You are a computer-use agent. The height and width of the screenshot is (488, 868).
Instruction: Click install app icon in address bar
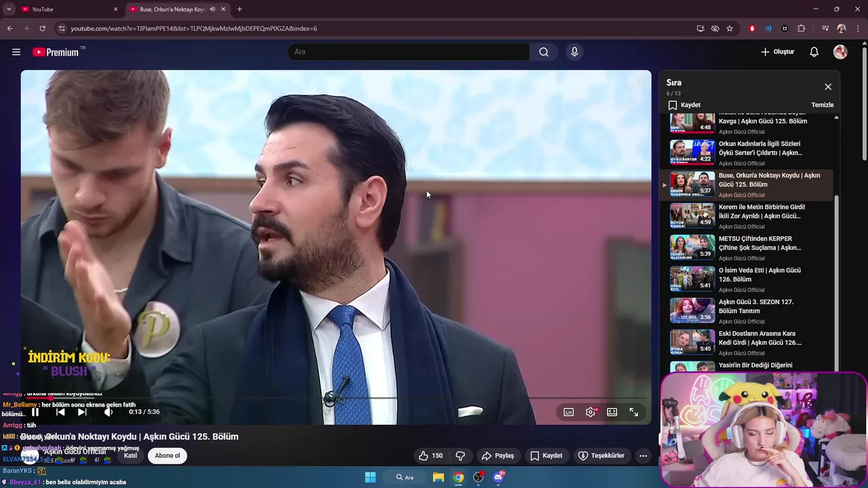(700, 28)
